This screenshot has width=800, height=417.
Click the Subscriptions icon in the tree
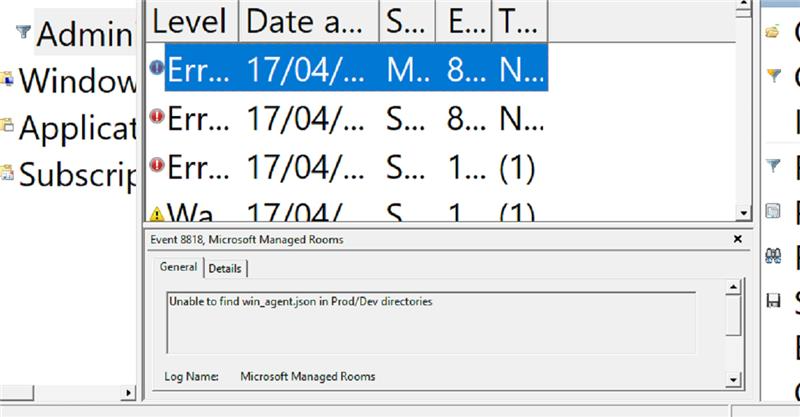(8, 173)
